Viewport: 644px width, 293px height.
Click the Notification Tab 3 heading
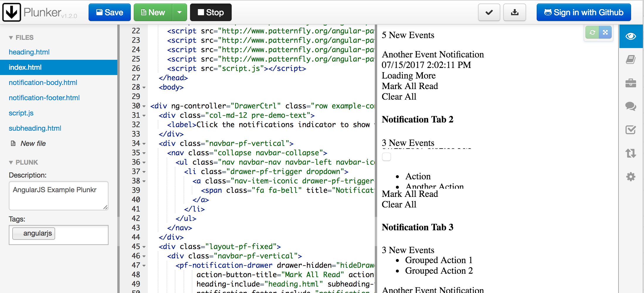[418, 227]
